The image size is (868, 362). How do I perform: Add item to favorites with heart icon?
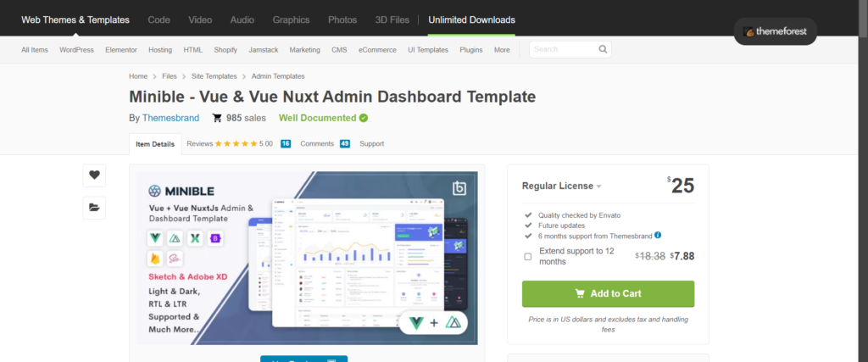click(x=94, y=175)
